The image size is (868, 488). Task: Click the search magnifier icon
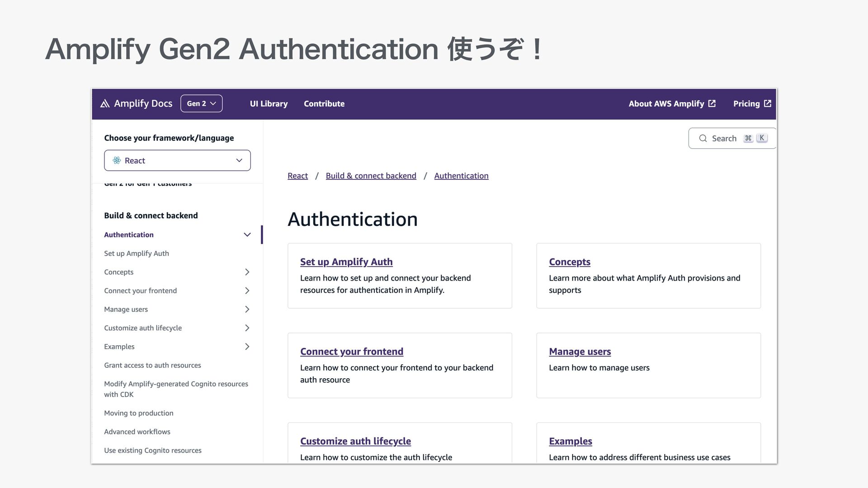703,138
